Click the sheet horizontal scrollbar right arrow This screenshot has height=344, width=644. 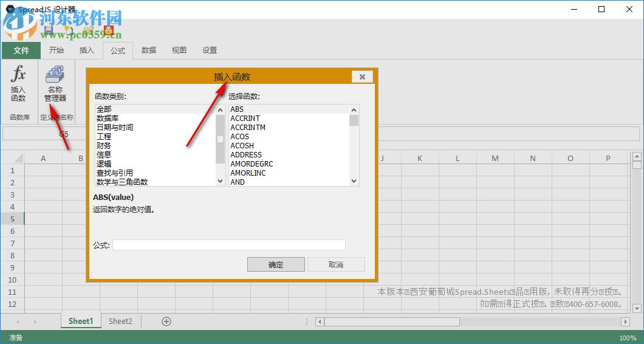626,322
